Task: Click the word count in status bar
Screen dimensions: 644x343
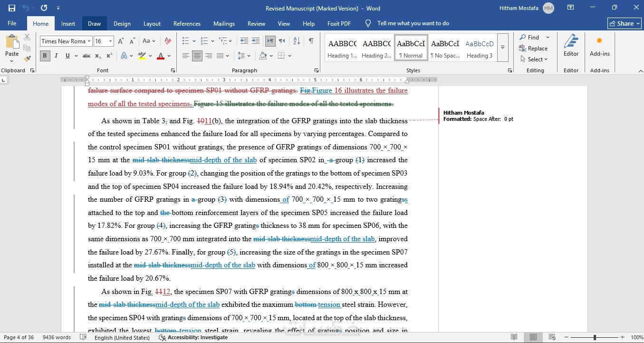Action: click(57, 337)
